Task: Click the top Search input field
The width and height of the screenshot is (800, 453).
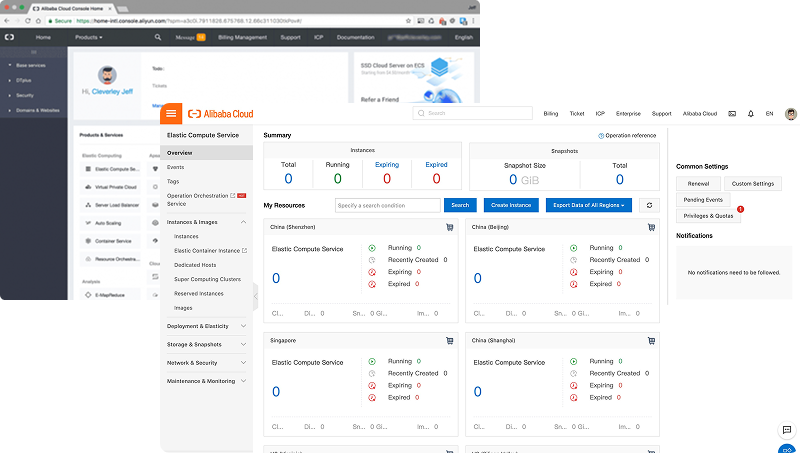Action: point(472,113)
